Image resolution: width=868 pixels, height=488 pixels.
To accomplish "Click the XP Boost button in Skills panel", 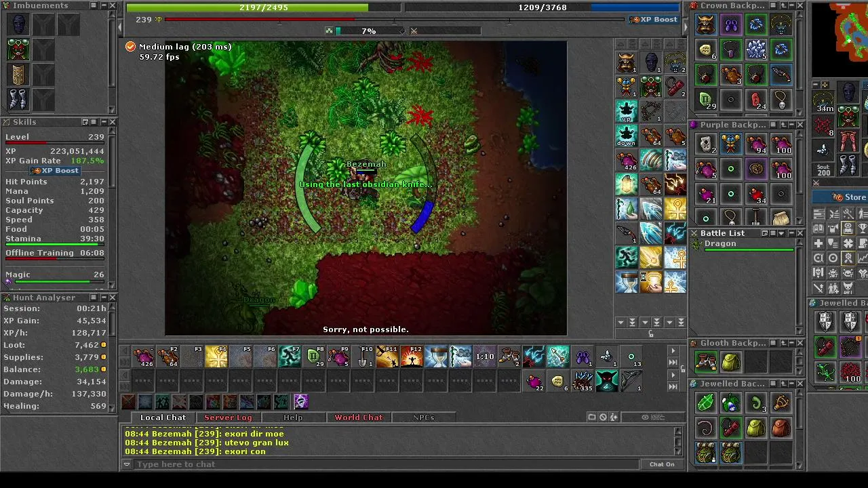I will (54, 171).
